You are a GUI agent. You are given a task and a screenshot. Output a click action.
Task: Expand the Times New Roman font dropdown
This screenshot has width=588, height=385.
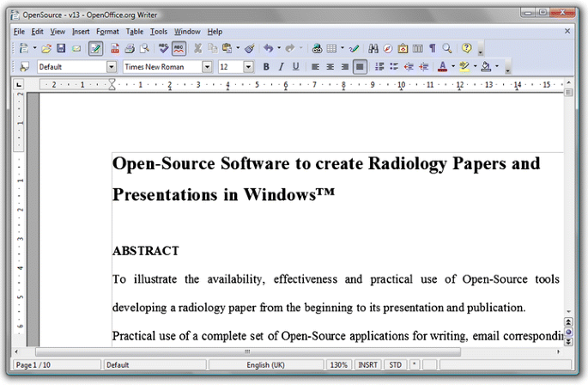click(207, 67)
